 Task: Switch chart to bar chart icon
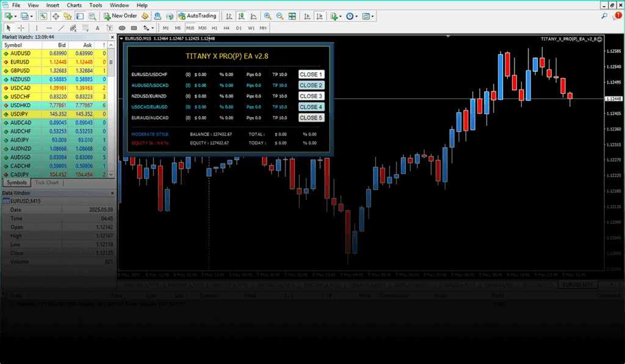tap(229, 16)
